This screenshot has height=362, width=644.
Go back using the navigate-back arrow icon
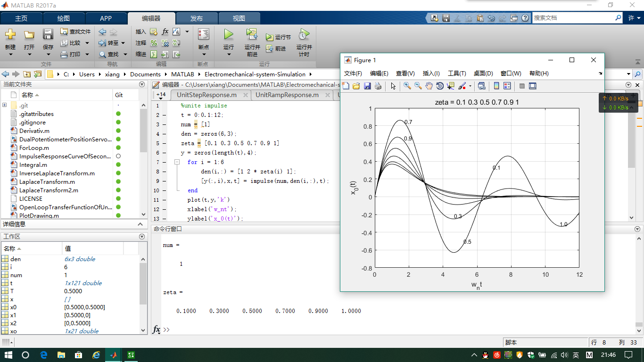click(x=102, y=32)
